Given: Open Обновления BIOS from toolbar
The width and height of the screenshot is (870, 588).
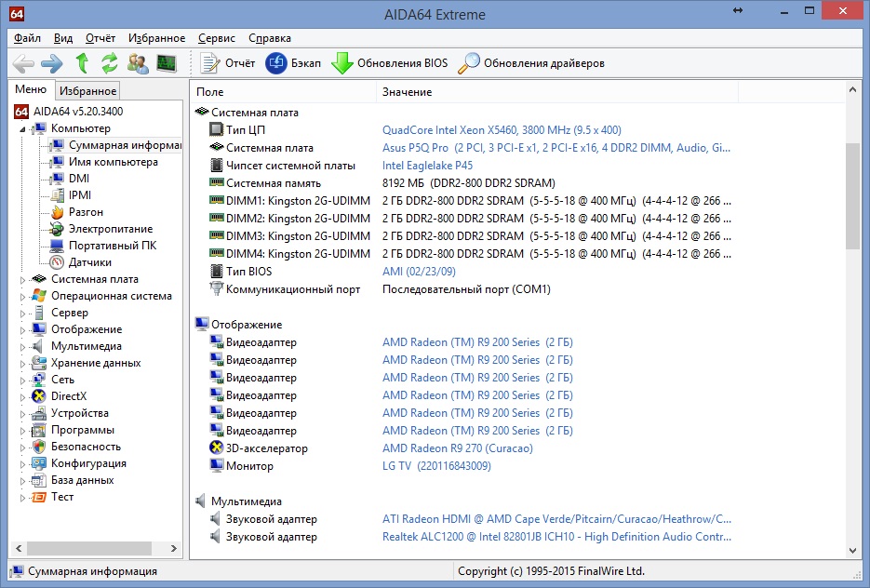Looking at the screenshot, I should (x=390, y=63).
